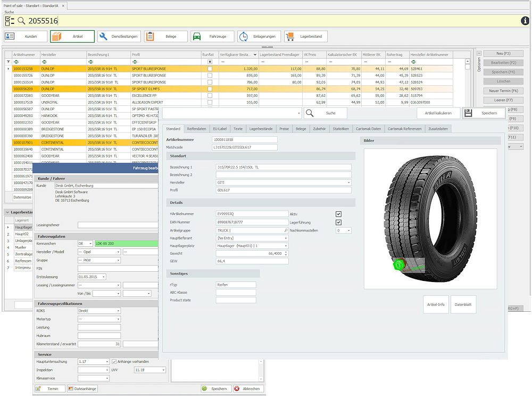532x399 pixels.
Task: Click the Bezeichnung 1 input field
Action: pos(284,167)
